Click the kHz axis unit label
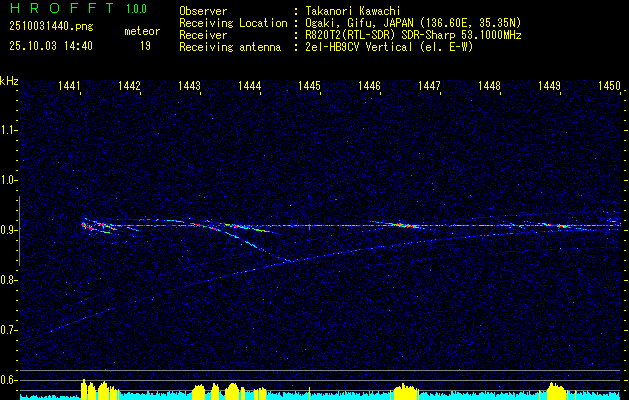The height and width of the screenshot is (400, 629). click(x=9, y=81)
